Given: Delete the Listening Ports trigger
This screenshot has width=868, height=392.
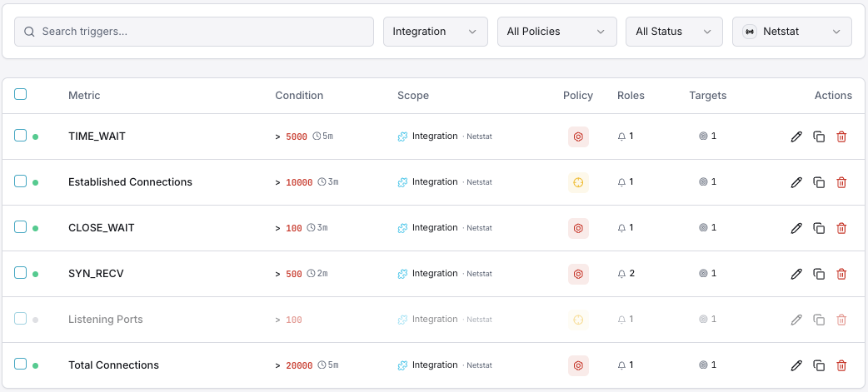Looking at the screenshot, I should 841,320.
